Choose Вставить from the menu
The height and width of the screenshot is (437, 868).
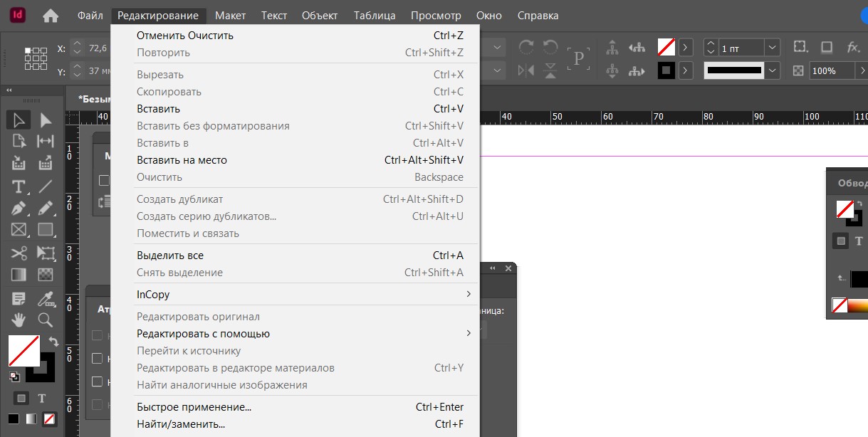(158, 109)
